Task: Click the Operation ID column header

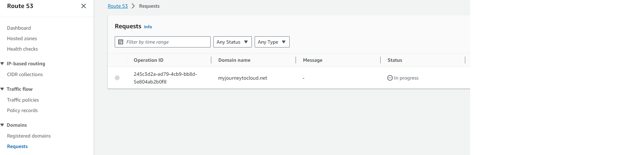Action: 148,60
